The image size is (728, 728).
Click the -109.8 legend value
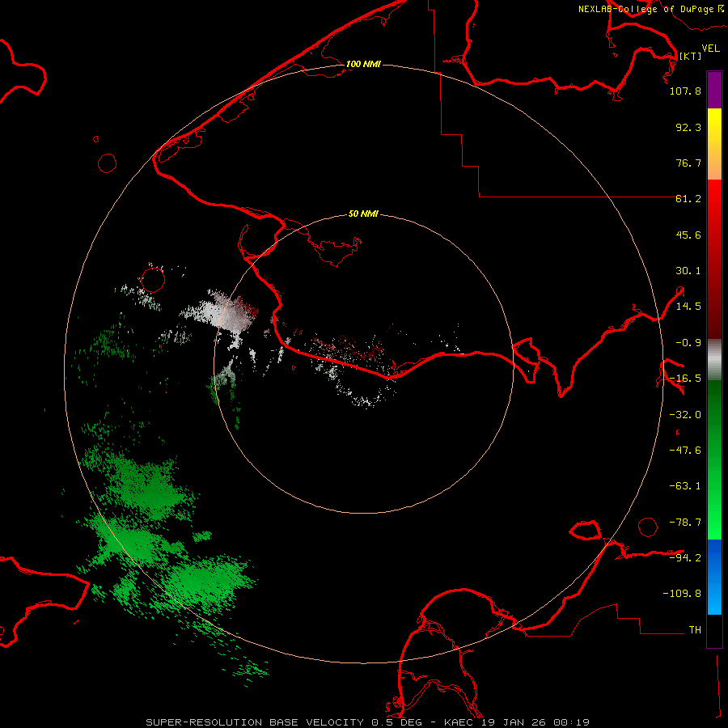(x=683, y=594)
